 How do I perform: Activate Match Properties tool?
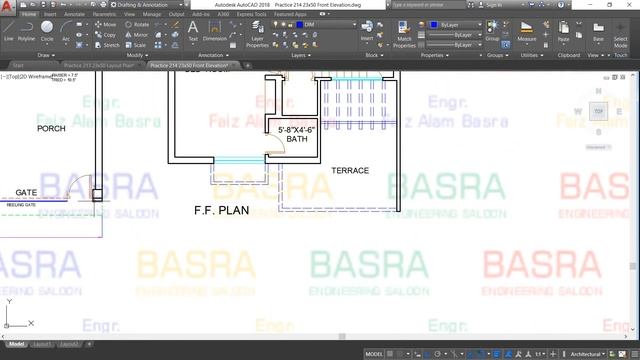click(x=404, y=35)
